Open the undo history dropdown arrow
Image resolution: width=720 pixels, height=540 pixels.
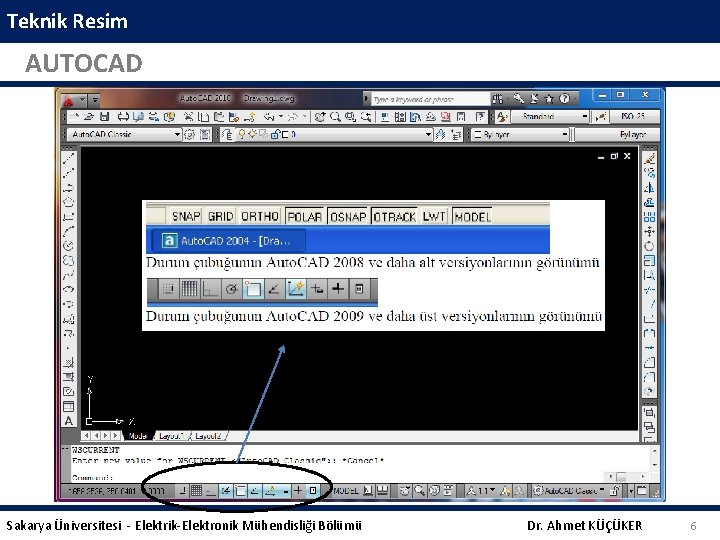click(x=281, y=117)
